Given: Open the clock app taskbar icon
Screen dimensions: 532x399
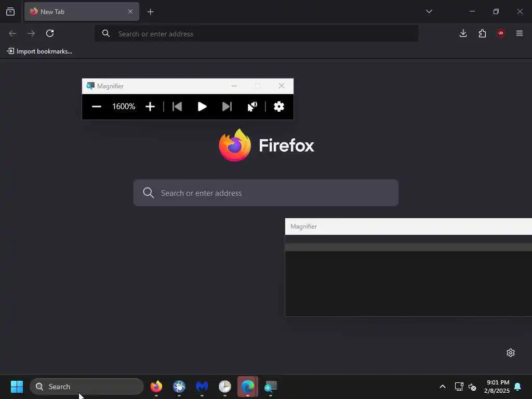Looking at the screenshot, I should [224, 387].
